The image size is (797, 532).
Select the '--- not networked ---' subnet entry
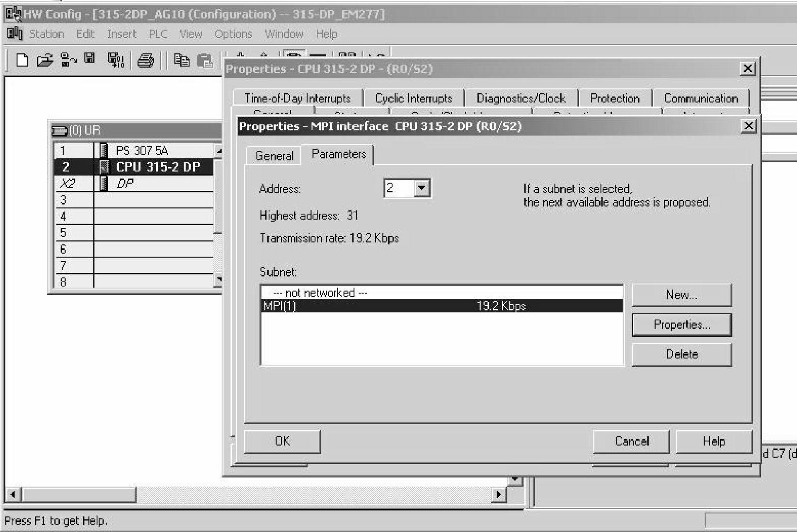[442, 292]
